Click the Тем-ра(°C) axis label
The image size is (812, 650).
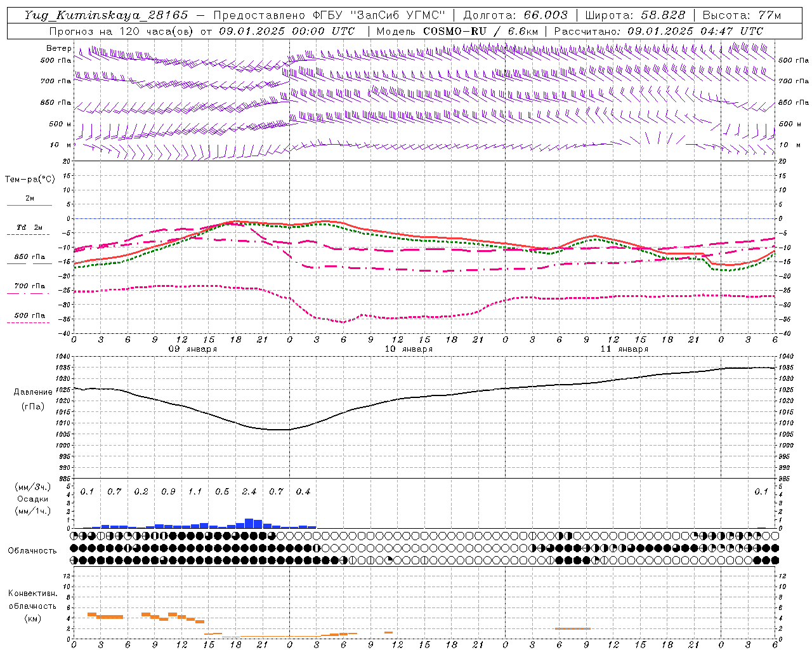click(30, 180)
